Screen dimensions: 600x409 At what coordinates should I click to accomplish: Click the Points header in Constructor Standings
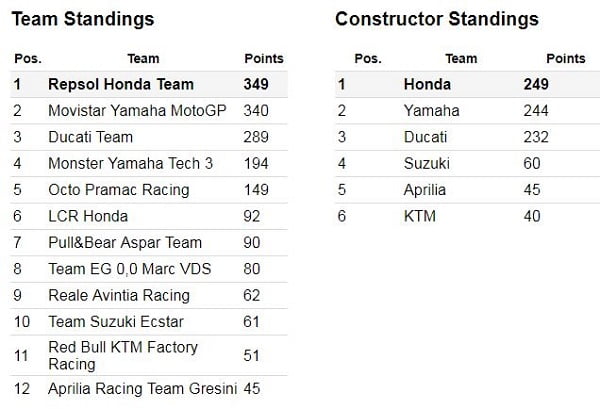coord(566,59)
